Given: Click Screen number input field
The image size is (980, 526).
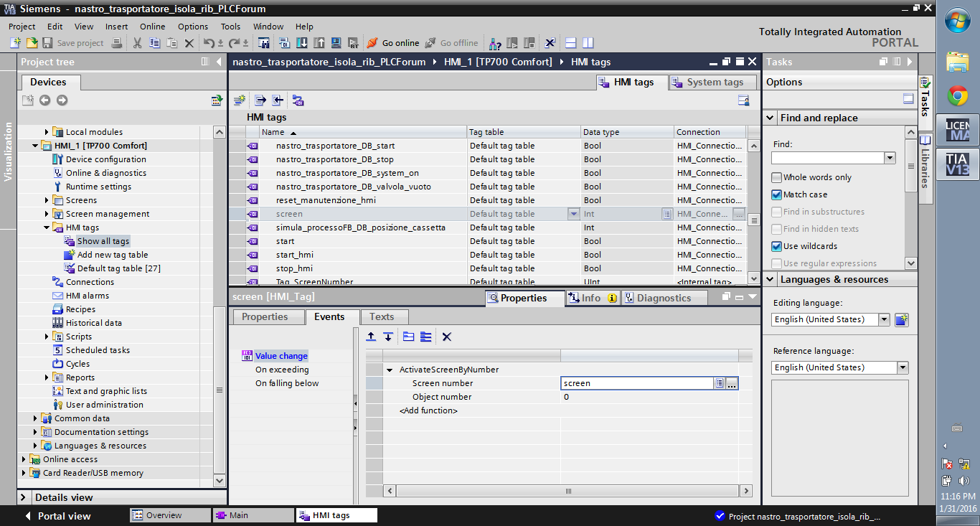Looking at the screenshot, I should tap(637, 383).
